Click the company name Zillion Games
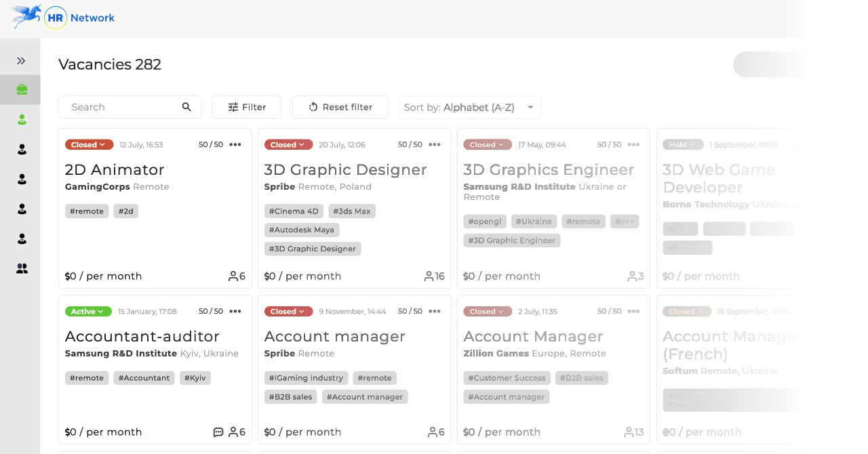This screenshot has width=868, height=454. tap(496, 354)
